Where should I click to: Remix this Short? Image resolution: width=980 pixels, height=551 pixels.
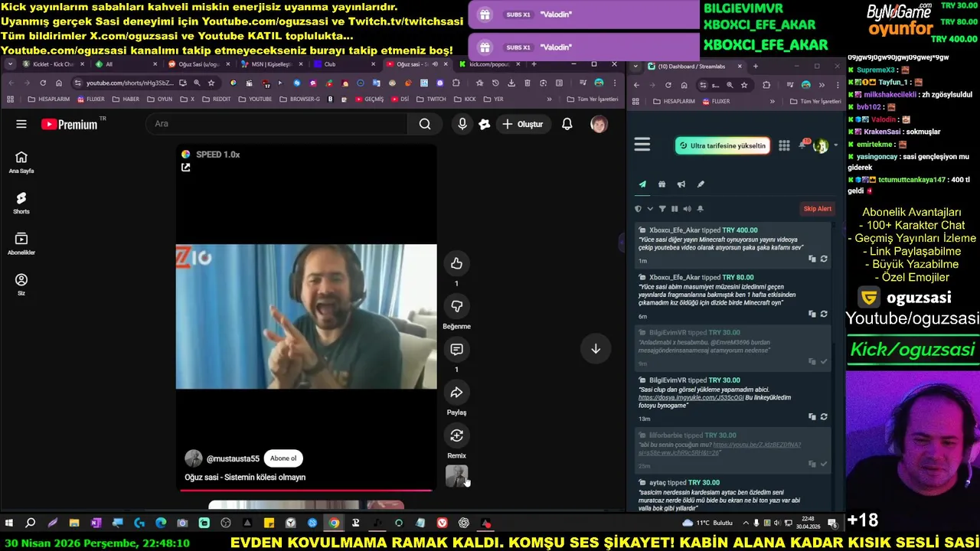pyautogui.click(x=457, y=435)
